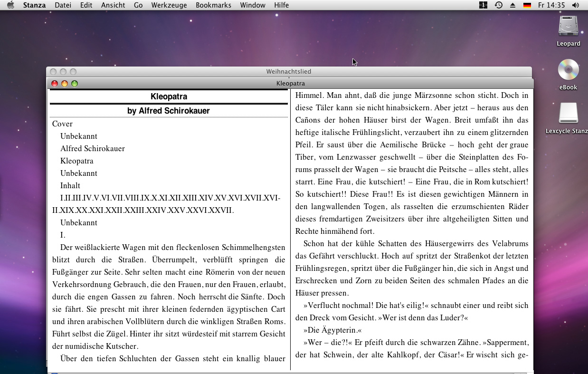Open the Hilfe menu
The width and height of the screenshot is (588, 374).
pos(281,5)
